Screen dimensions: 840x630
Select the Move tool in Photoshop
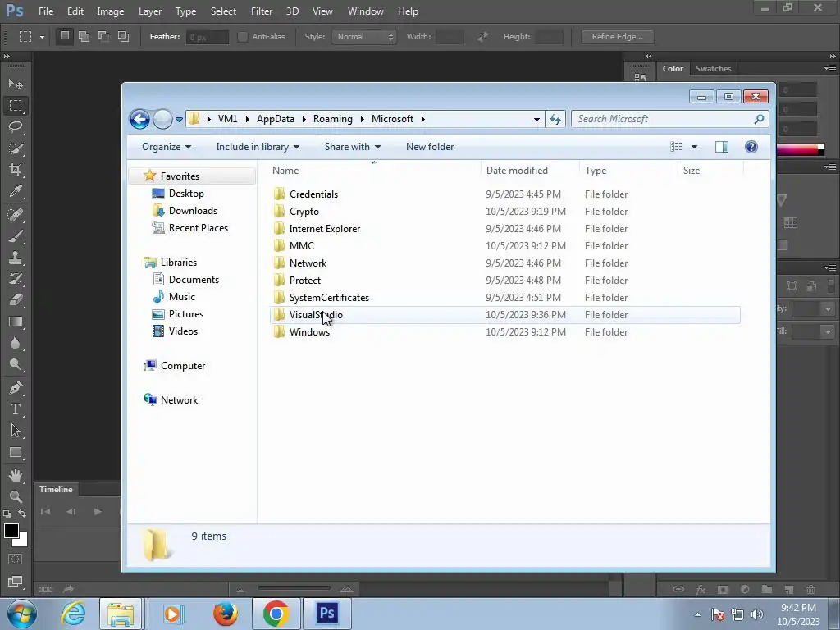point(16,84)
